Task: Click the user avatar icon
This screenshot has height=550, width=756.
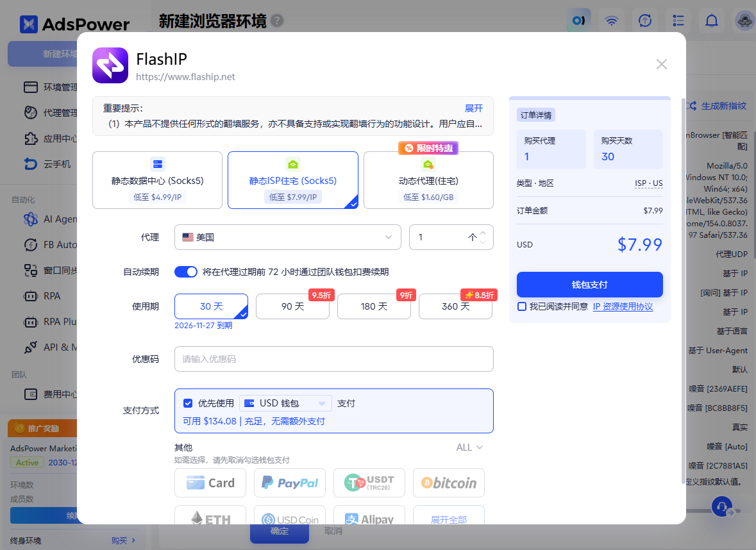Action: pyautogui.click(x=745, y=21)
